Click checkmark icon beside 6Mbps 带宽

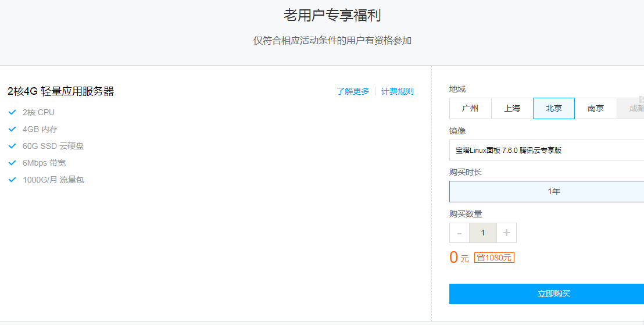[12, 163]
